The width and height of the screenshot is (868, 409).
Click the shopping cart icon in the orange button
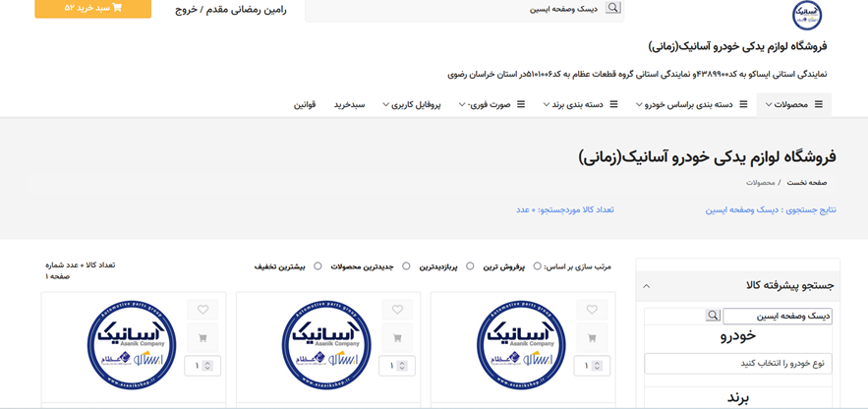117,8
